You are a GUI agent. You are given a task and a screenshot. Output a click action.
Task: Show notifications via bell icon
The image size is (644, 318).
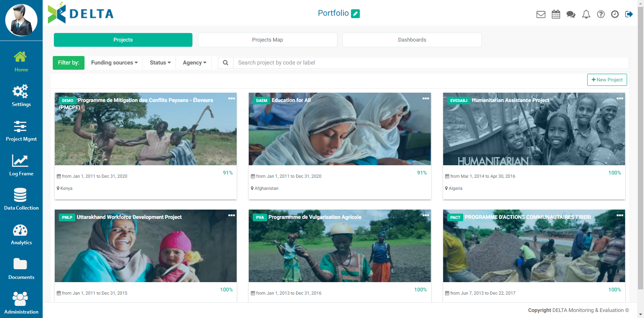click(x=586, y=15)
